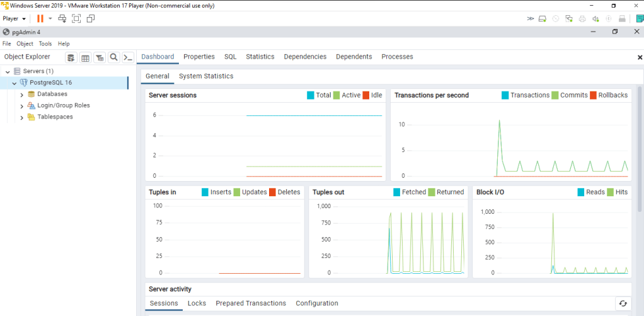644x316 pixels.
Task: Pause the virtual machine in VMware
Action: 40,18
